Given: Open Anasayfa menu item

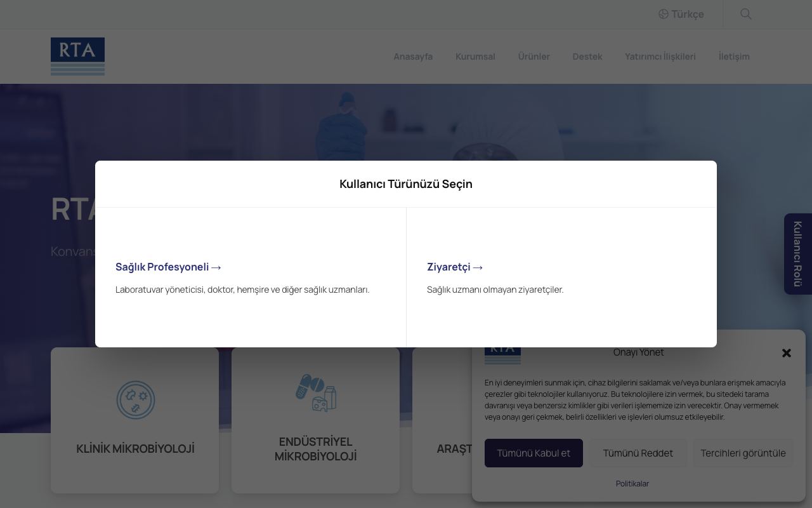Looking at the screenshot, I should click(413, 57).
